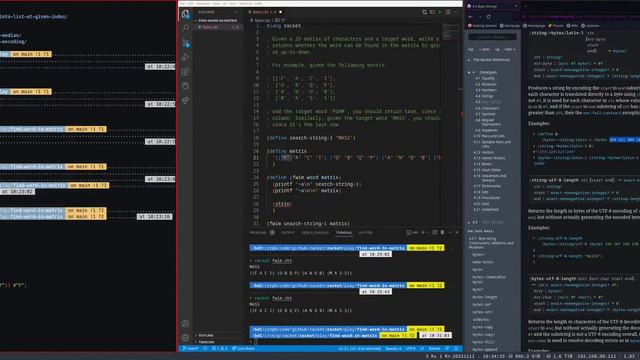The height and width of the screenshot is (360, 640).
Task: Open the Characters section link in docs
Action: point(490,108)
